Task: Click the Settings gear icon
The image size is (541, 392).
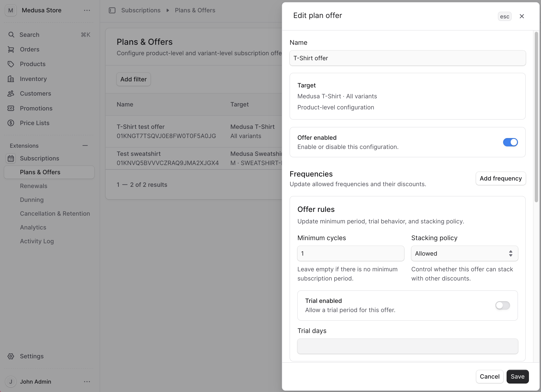Action: [11, 356]
